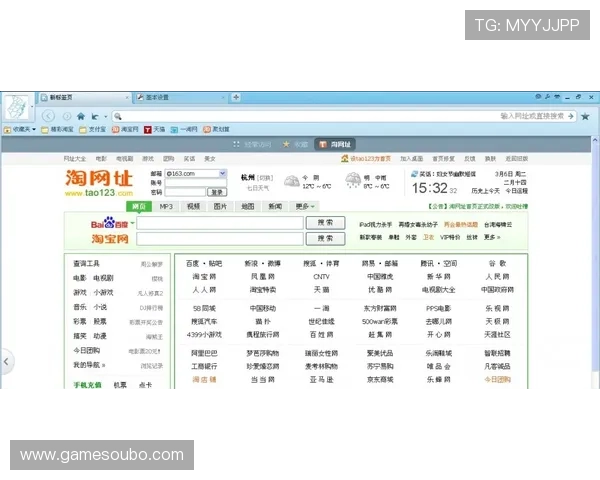
Task: Click the 账号 account input field
Action: (196, 183)
